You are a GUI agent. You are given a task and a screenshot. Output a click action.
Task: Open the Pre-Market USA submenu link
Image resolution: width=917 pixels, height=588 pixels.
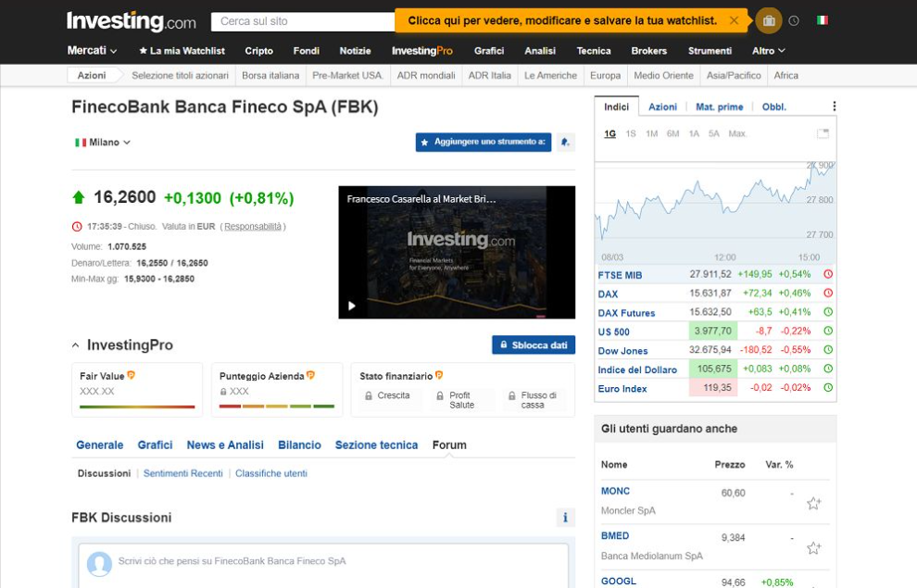(347, 75)
